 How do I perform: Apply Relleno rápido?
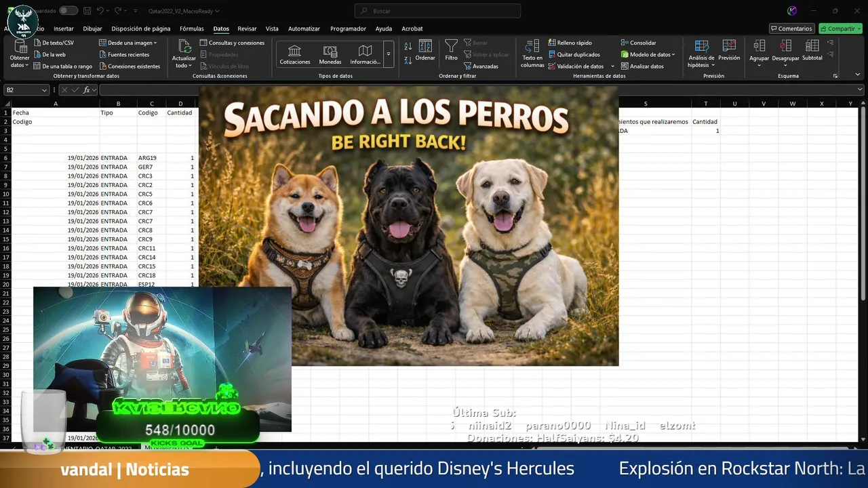coord(570,43)
